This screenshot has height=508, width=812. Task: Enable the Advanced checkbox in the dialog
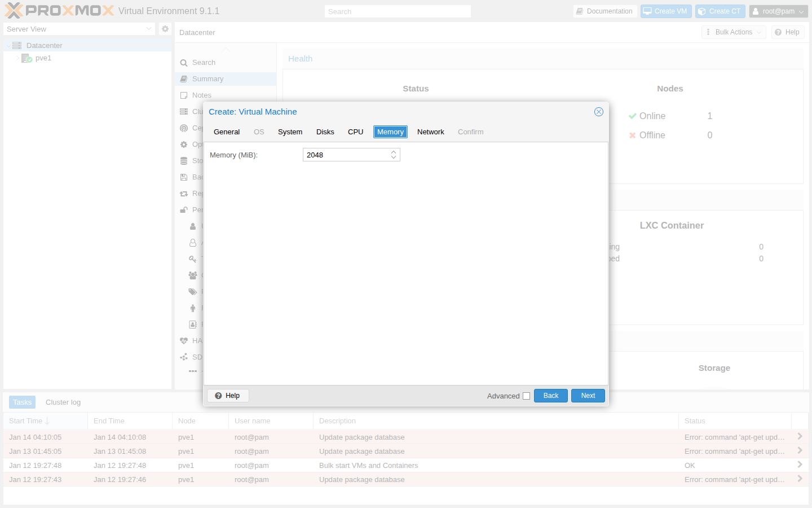click(527, 396)
